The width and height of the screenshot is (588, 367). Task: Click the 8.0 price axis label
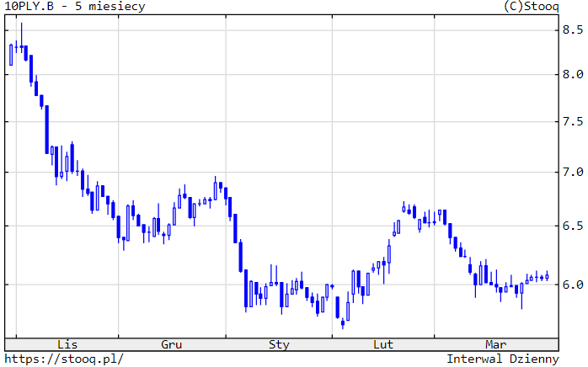click(x=574, y=74)
